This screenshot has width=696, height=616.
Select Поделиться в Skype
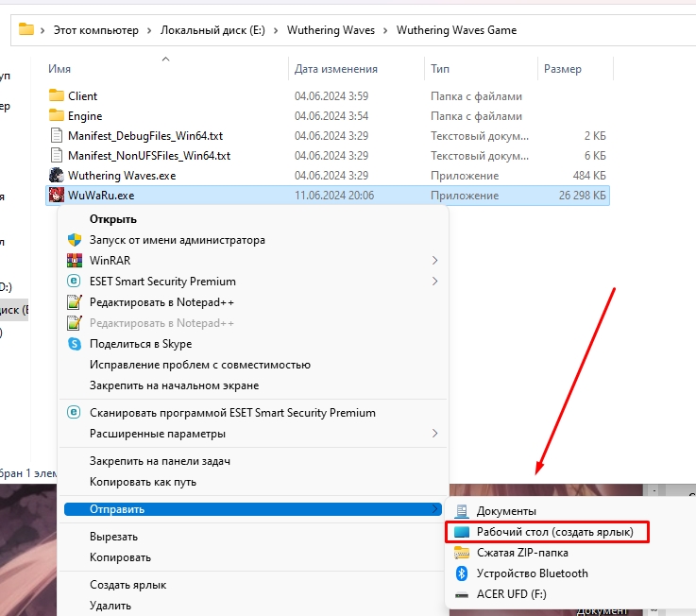(x=141, y=344)
